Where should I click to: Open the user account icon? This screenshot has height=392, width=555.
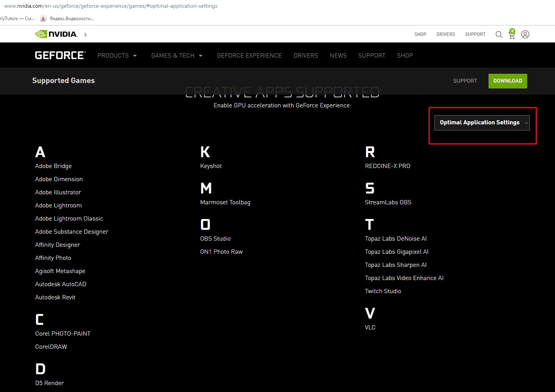click(x=525, y=34)
